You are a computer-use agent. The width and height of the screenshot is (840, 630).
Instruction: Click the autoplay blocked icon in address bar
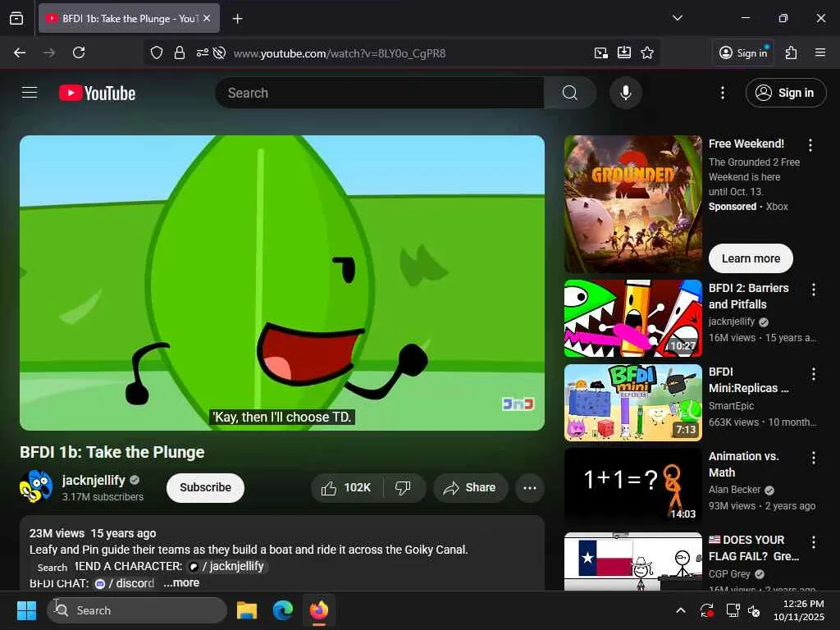point(219,52)
